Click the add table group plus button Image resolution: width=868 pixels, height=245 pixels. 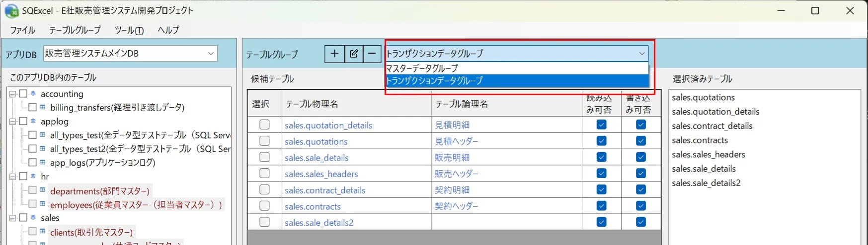[334, 54]
